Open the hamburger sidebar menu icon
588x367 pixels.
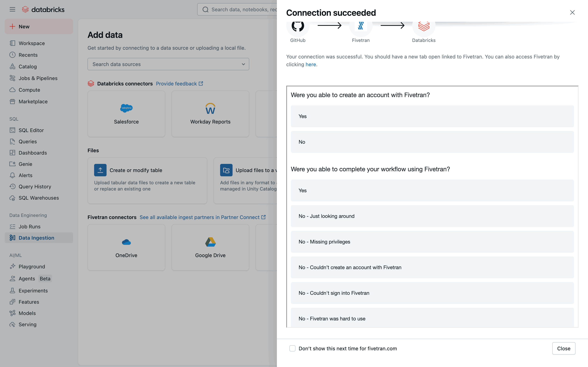coord(12,10)
